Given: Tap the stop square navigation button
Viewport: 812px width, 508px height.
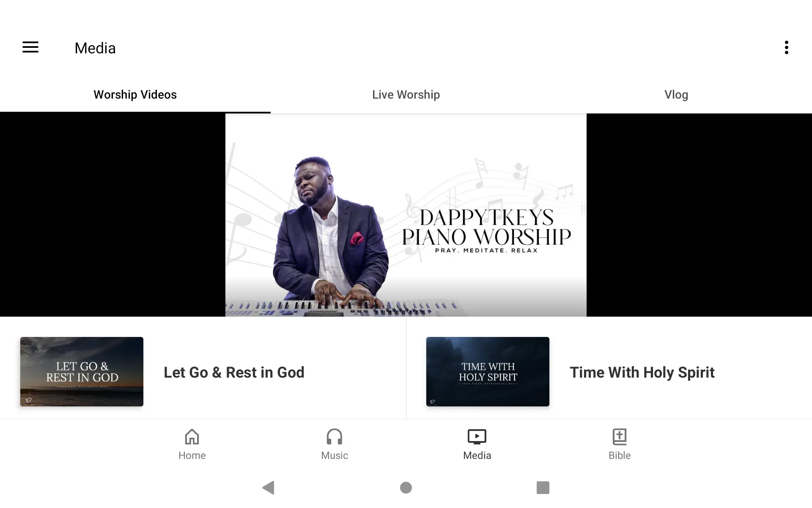Looking at the screenshot, I should (x=542, y=488).
